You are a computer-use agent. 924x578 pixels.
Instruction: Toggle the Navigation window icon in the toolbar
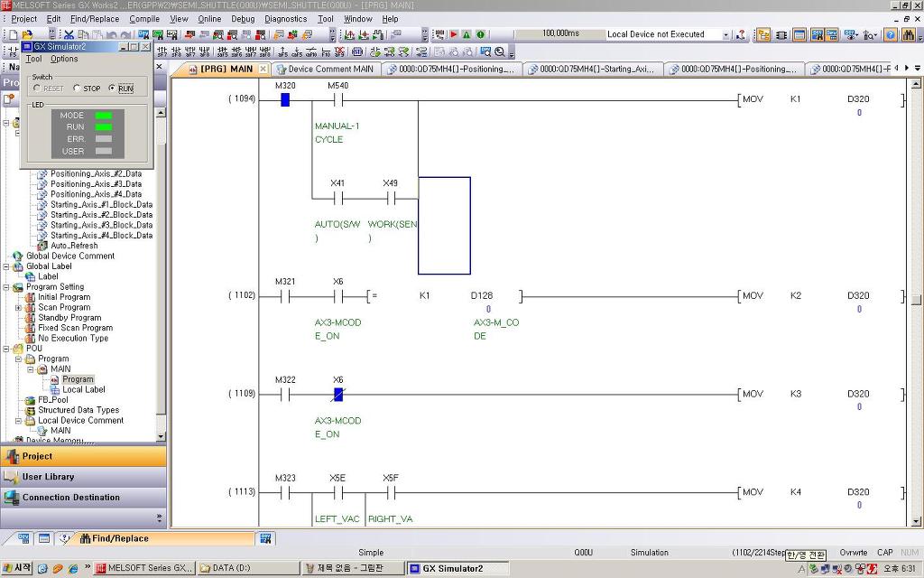[x=763, y=35]
